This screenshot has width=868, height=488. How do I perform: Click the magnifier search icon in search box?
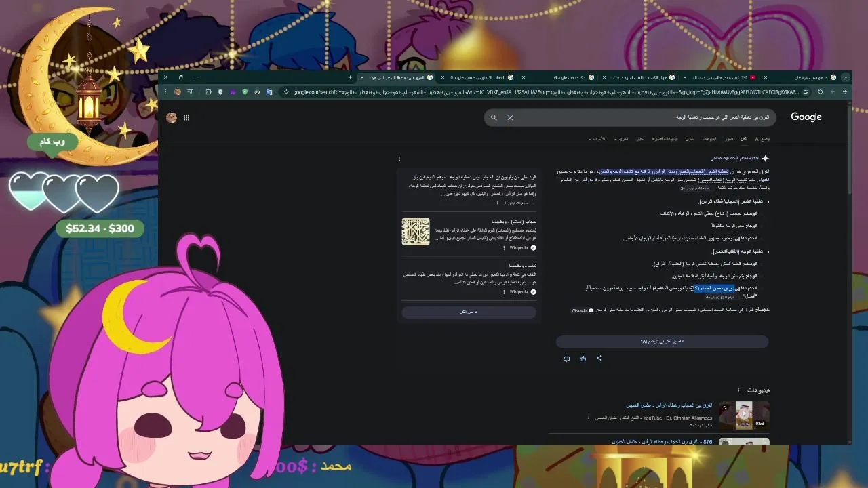494,117
